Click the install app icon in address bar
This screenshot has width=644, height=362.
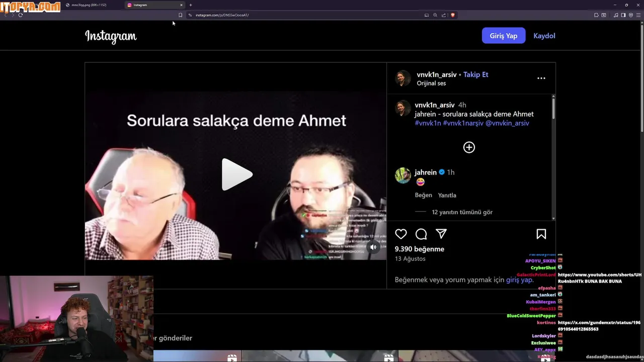(427, 15)
